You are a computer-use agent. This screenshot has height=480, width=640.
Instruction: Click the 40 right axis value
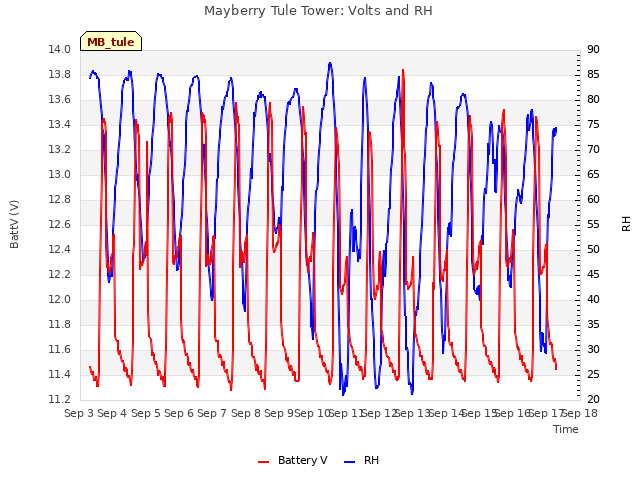point(593,300)
